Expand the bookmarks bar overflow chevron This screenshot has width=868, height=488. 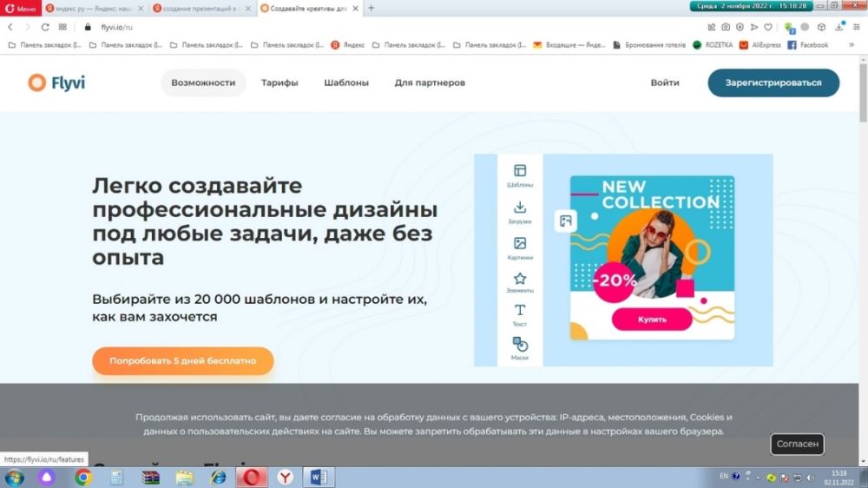pyautogui.click(x=852, y=45)
